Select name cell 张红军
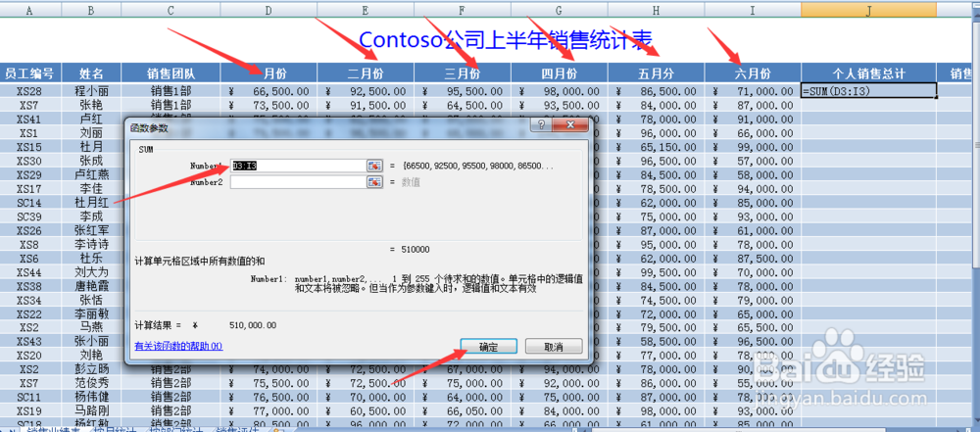 [x=91, y=230]
